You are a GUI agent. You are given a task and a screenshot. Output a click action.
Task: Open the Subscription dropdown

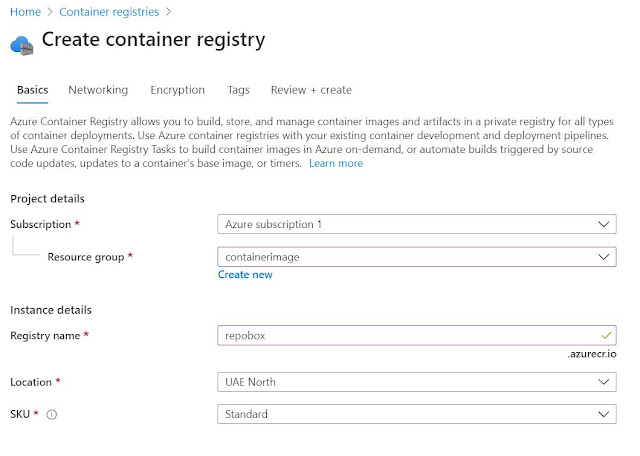point(417,224)
